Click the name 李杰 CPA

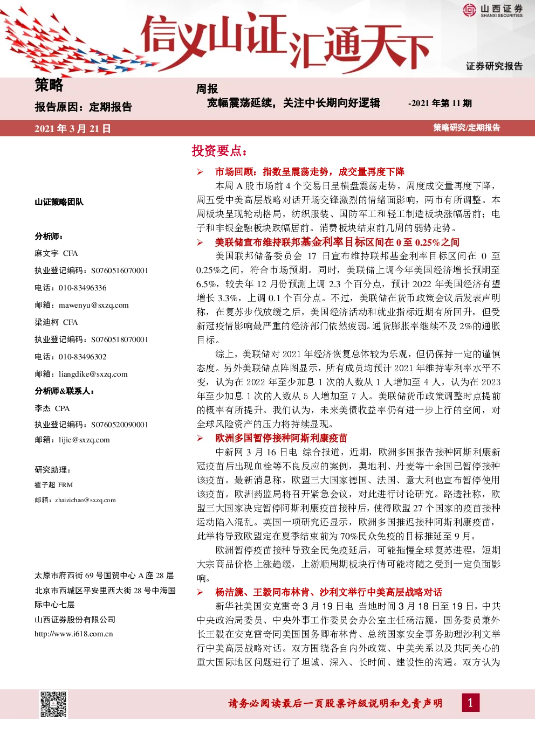[52, 408]
